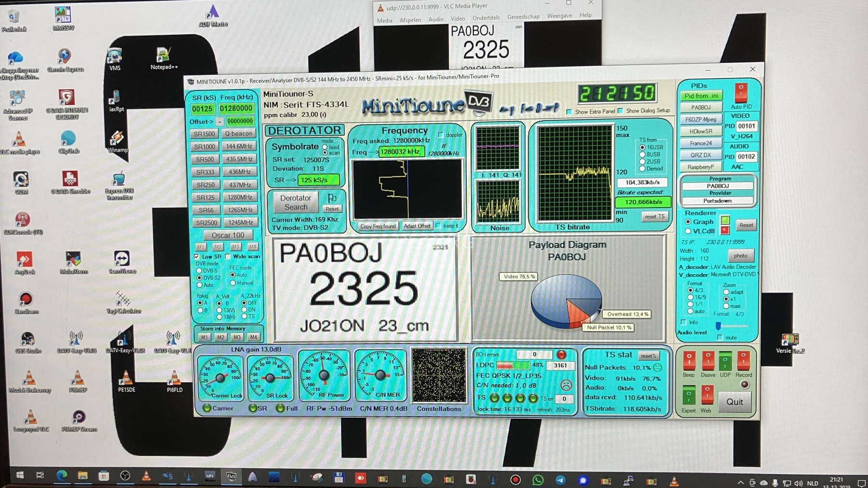The width and height of the screenshot is (868, 488).
Task: Open WhatsApp from the taskbar
Action: (538, 480)
